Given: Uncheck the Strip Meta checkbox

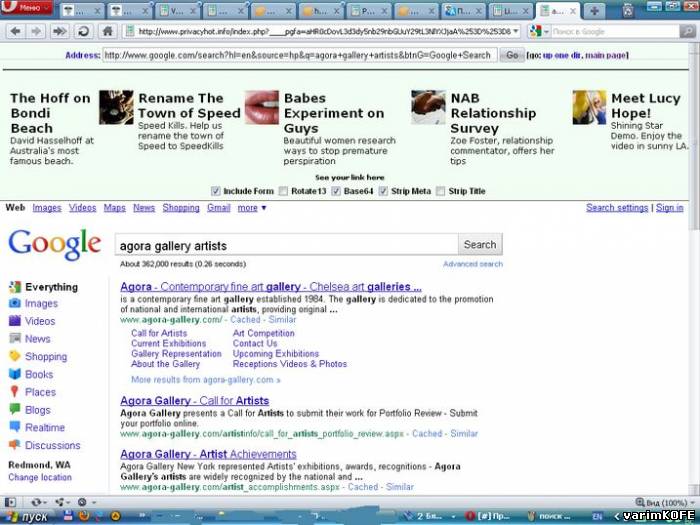Looking at the screenshot, I should tap(383, 191).
